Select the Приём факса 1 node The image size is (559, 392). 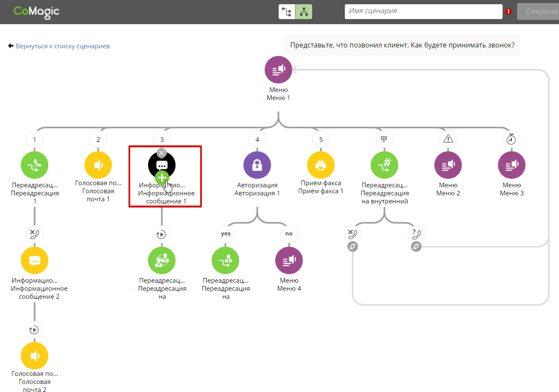[321, 165]
